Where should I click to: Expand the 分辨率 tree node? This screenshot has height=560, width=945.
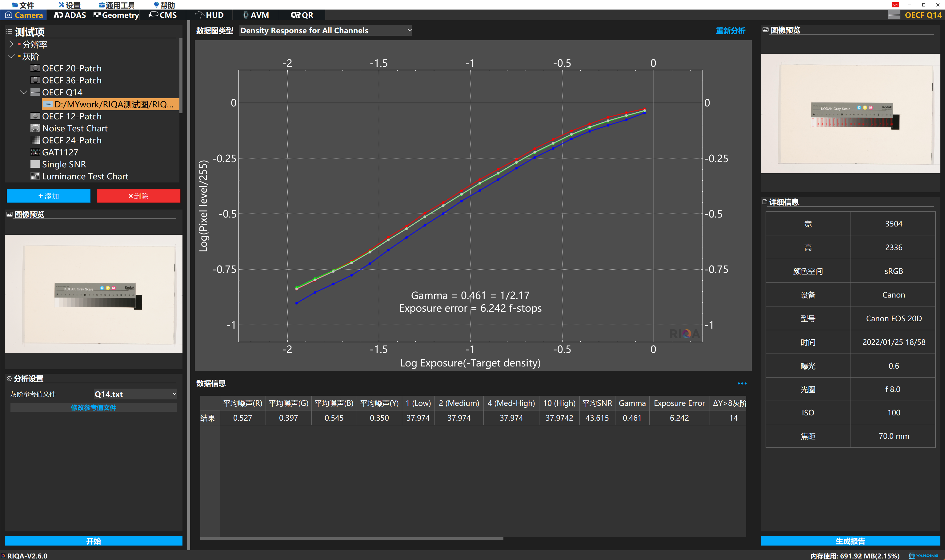pyautogui.click(x=11, y=44)
